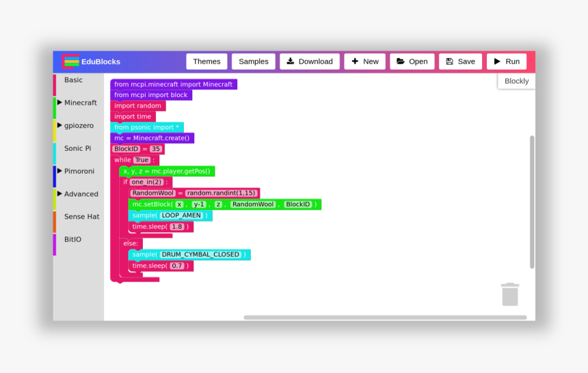Switch to the Blockly tab

click(516, 81)
